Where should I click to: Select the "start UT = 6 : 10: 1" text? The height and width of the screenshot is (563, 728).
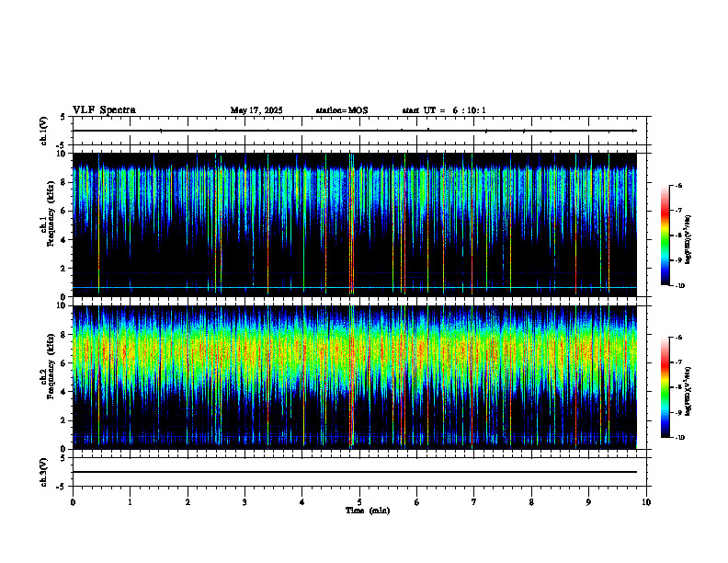point(444,110)
